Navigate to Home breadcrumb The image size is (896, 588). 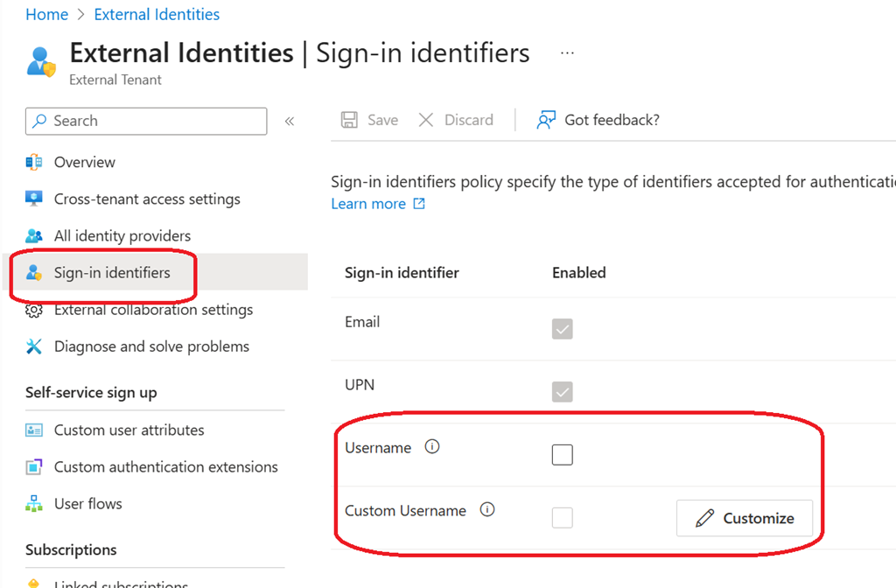(x=46, y=14)
